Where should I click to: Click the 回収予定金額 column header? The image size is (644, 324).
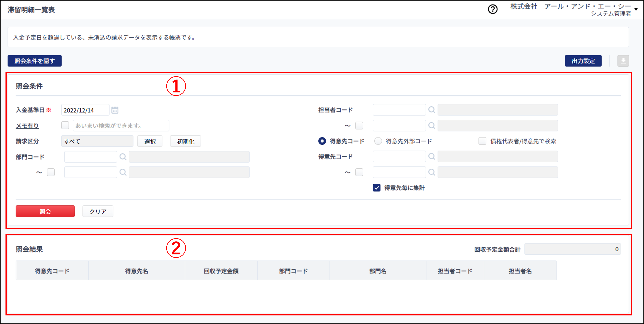pyautogui.click(x=221, y=271)
